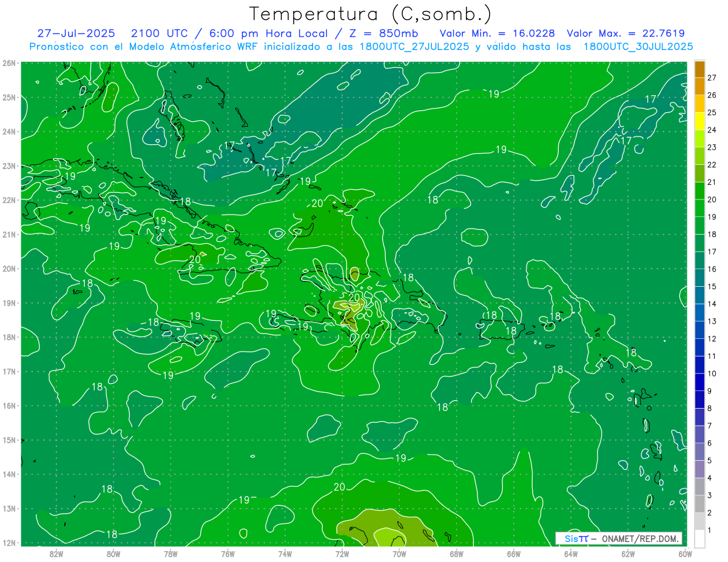728x562 pixels.
Task: Pick the white legend swatch below 1
Action: 699,538
